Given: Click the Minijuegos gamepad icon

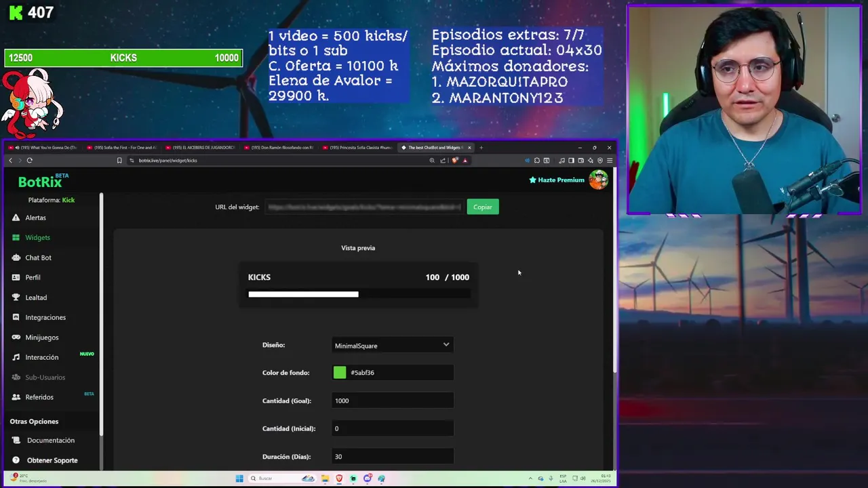Looking at the screenshot, I should click(x=16, y=338).
